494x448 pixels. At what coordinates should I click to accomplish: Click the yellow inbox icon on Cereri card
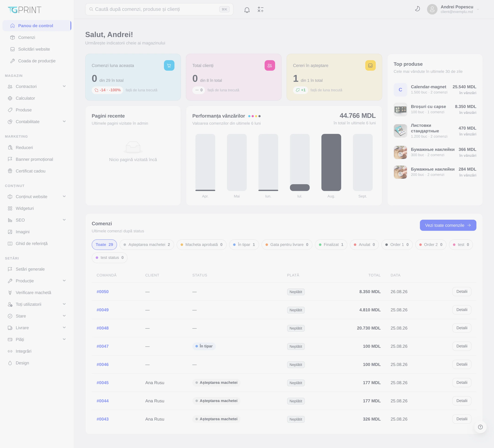point(370,66)
